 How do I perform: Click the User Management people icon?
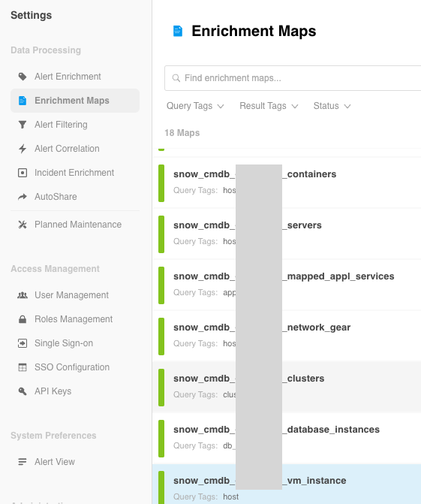click(23, 295)
